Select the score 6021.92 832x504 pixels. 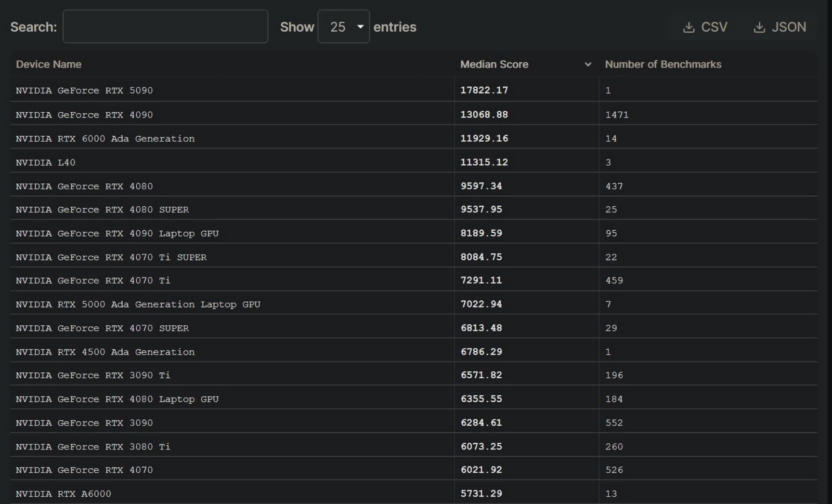click(482, 470)
